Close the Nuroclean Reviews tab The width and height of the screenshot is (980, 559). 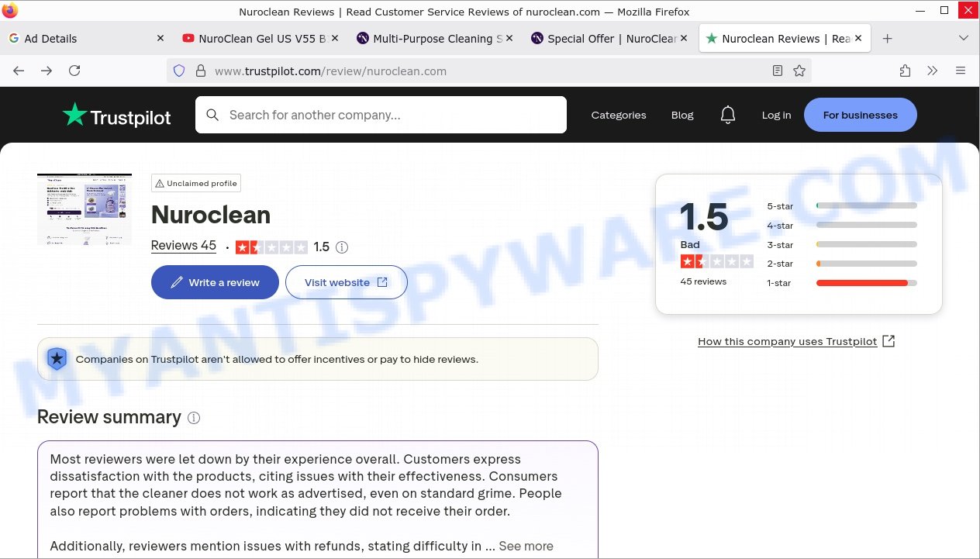coord(858,38)
